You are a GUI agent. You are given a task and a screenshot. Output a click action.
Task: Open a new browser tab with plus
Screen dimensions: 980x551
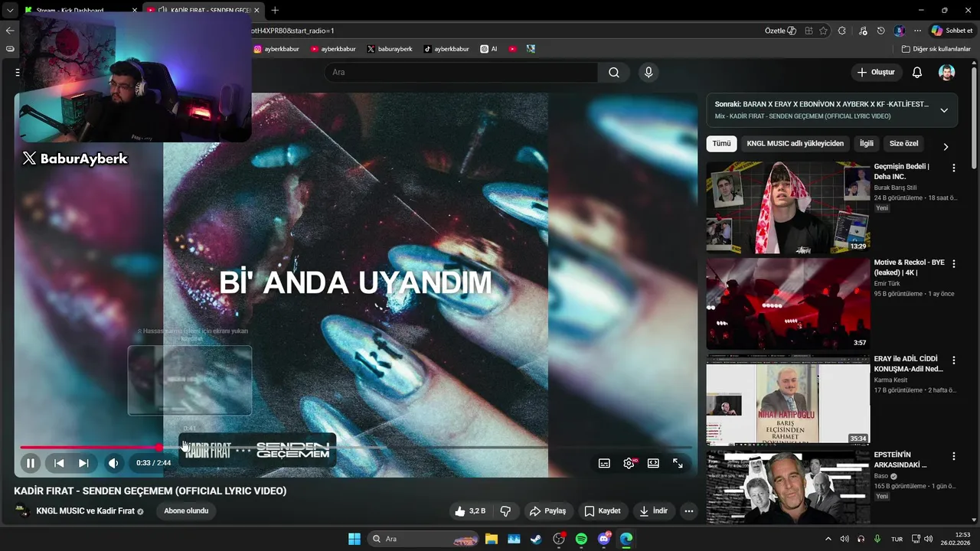point(275,10)
